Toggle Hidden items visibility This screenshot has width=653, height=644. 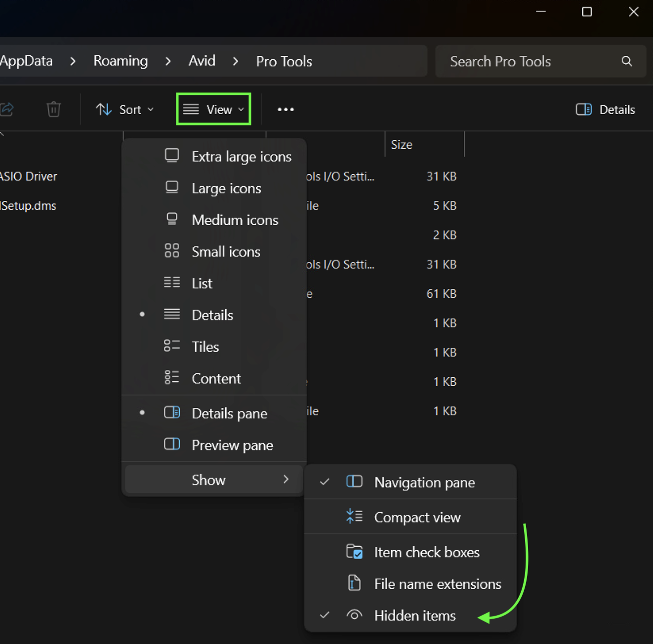(414, 616)
